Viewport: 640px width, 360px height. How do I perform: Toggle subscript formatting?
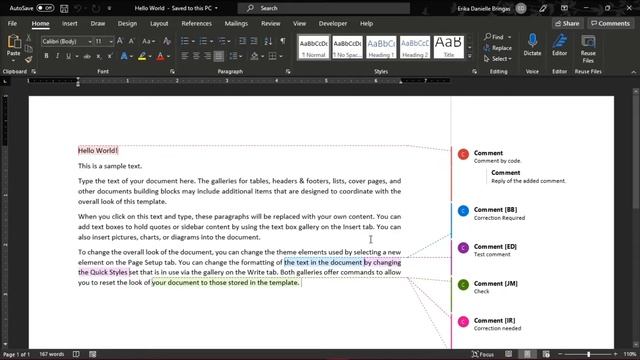tap(99, 56)
